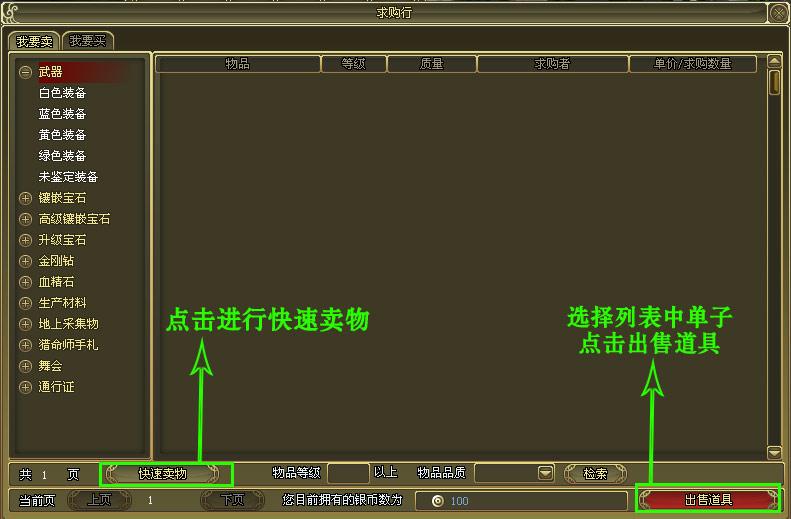Viewport: 791px width, 519px height.
Task: Select 绿色装备 under weapons
Action: click(x=62, y=156)
